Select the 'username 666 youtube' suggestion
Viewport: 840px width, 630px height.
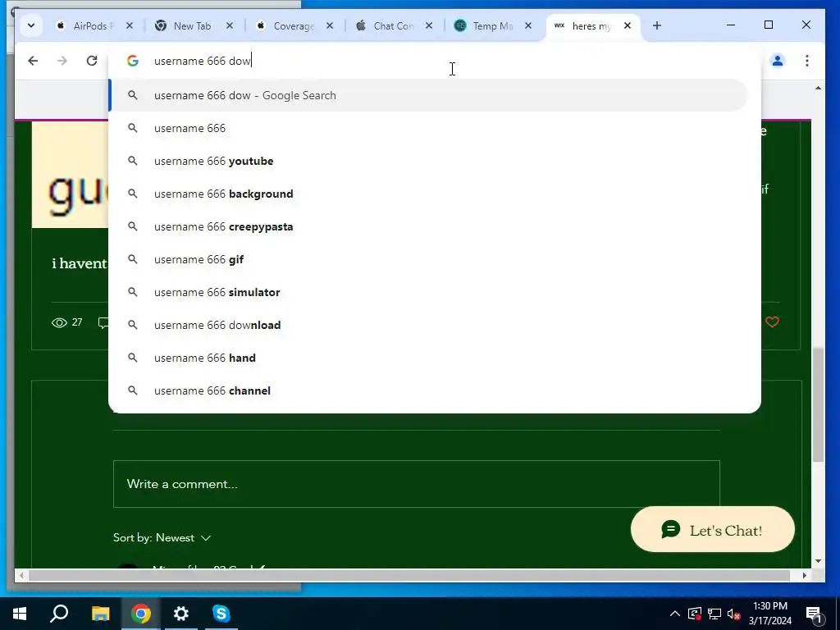point(427,161)
